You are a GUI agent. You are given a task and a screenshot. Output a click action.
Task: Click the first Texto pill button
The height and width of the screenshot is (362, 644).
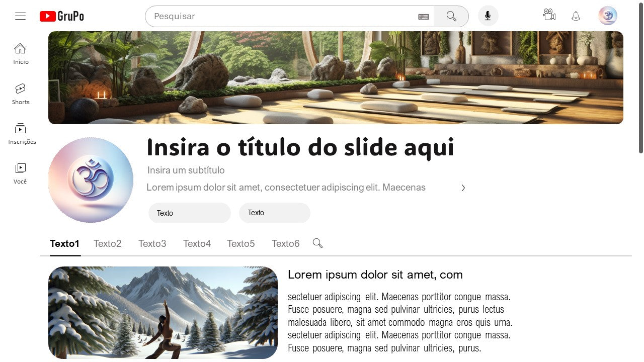pos(190,213)
